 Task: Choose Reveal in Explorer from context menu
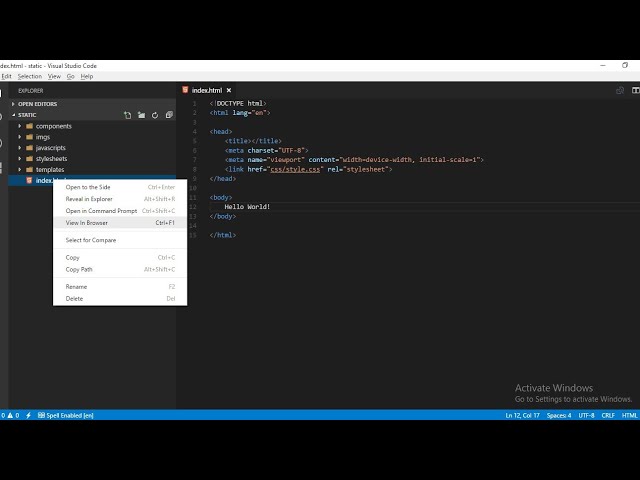pyautogui.click(x=120, y=199)
